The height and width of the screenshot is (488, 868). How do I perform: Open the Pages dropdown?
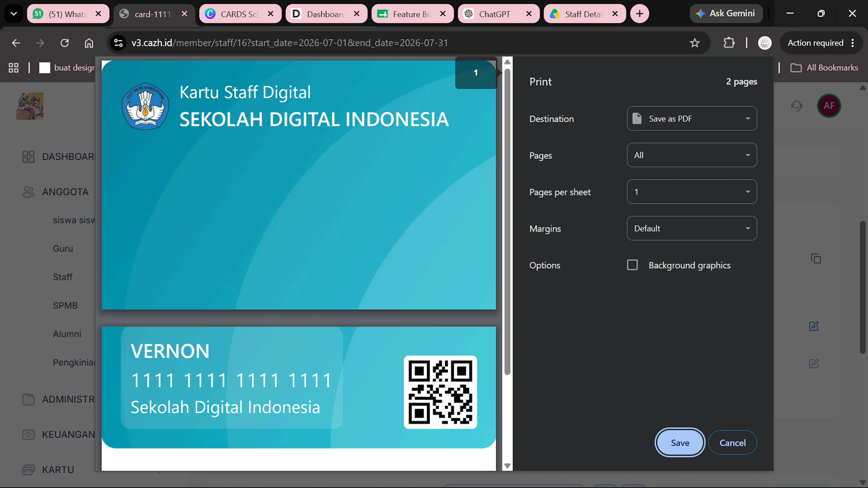click(692, 155)
